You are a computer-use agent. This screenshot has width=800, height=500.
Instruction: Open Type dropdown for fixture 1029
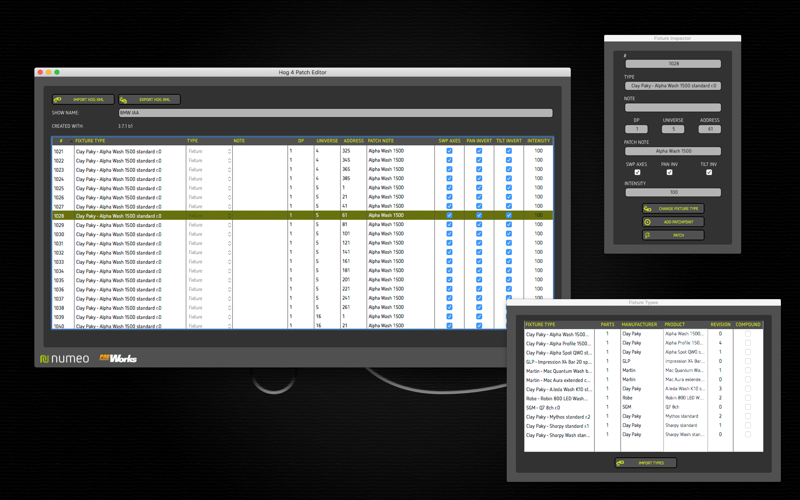209,224
